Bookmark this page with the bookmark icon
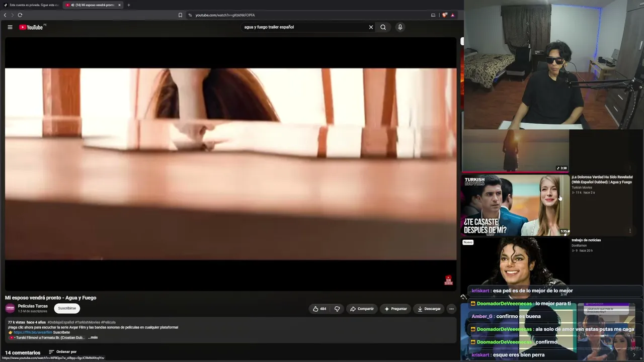The image size is (644, 362). 180,15
